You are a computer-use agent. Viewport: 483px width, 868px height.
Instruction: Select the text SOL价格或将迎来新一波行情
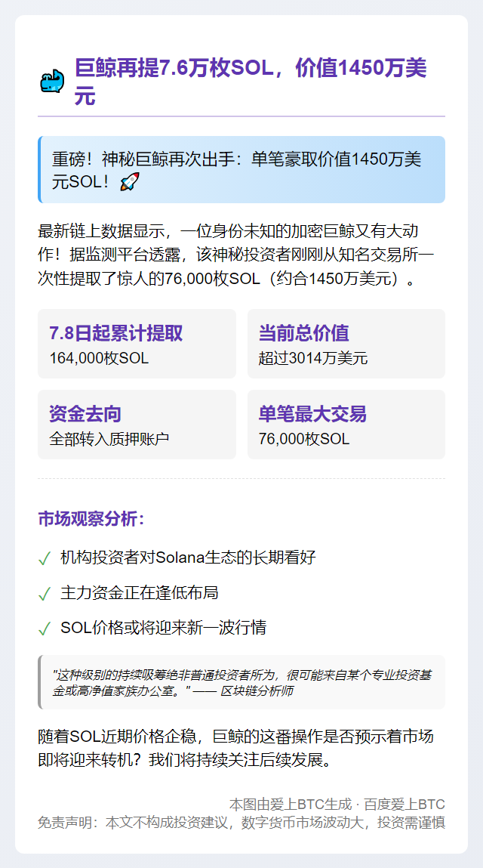coord(163,628)
